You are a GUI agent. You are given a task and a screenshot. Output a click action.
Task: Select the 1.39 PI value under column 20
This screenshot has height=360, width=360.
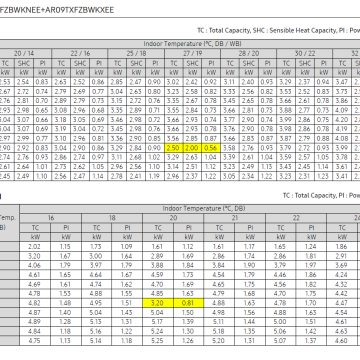(x=189, y=322)
